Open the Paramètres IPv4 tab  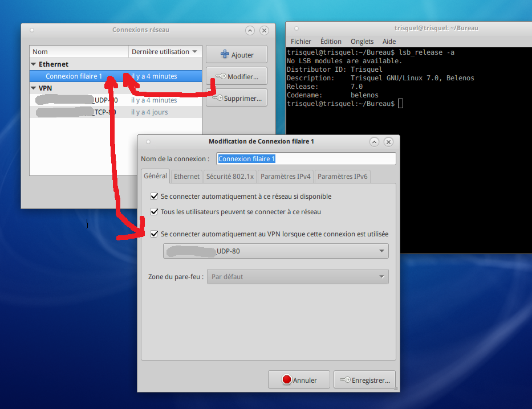click(285, 177)
